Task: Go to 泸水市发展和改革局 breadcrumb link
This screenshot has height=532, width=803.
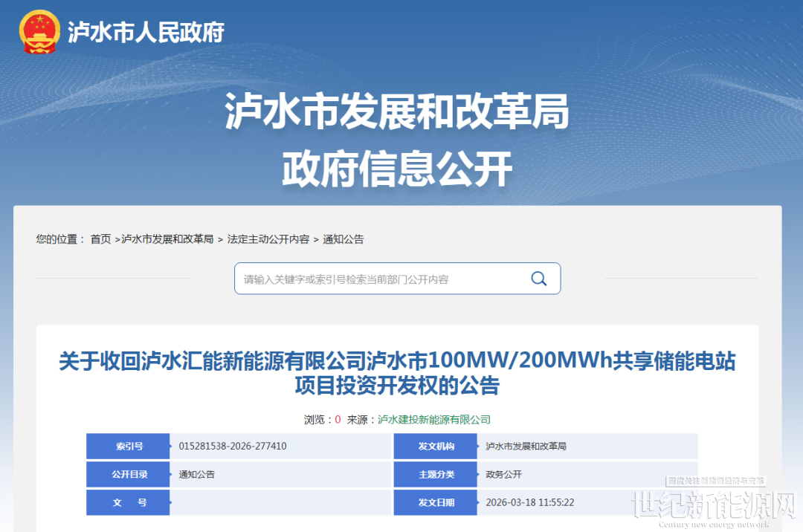Action: tap(167, 239)
